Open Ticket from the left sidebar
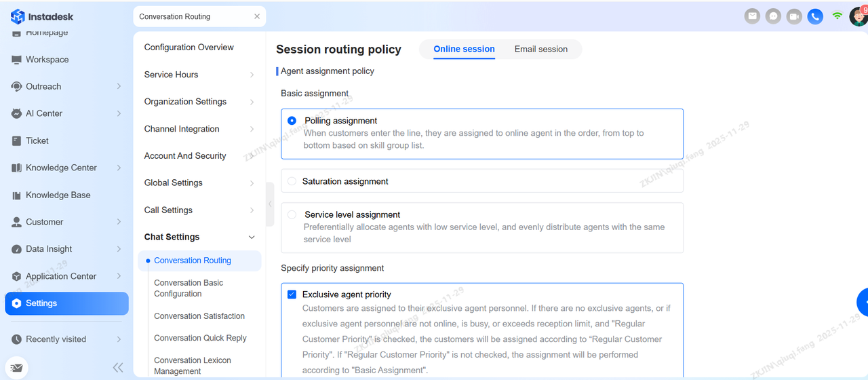 [37, 140]
